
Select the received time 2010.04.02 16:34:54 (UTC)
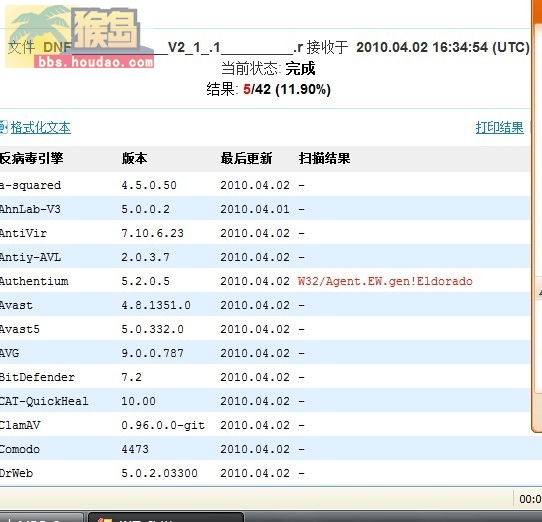(x=443, y=47)
